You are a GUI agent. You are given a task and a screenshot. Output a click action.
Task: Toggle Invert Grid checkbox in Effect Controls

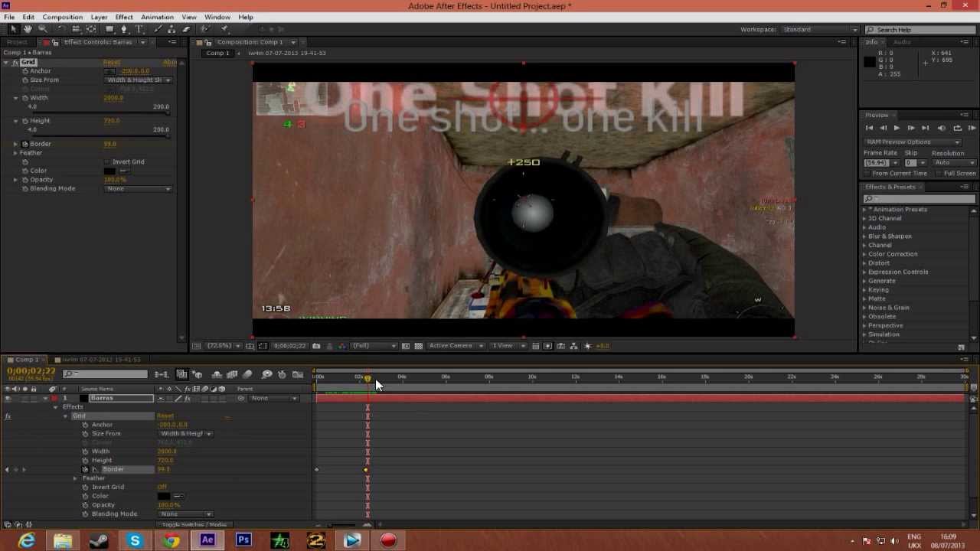click(106, 161)
